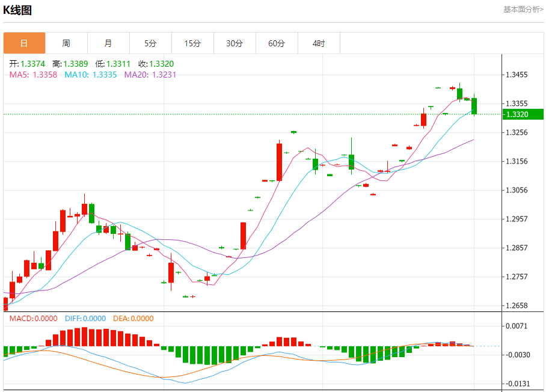Click the MA20: 1.3231 legend label
Screen dimensions: 546x392
(x=150, y=75)
